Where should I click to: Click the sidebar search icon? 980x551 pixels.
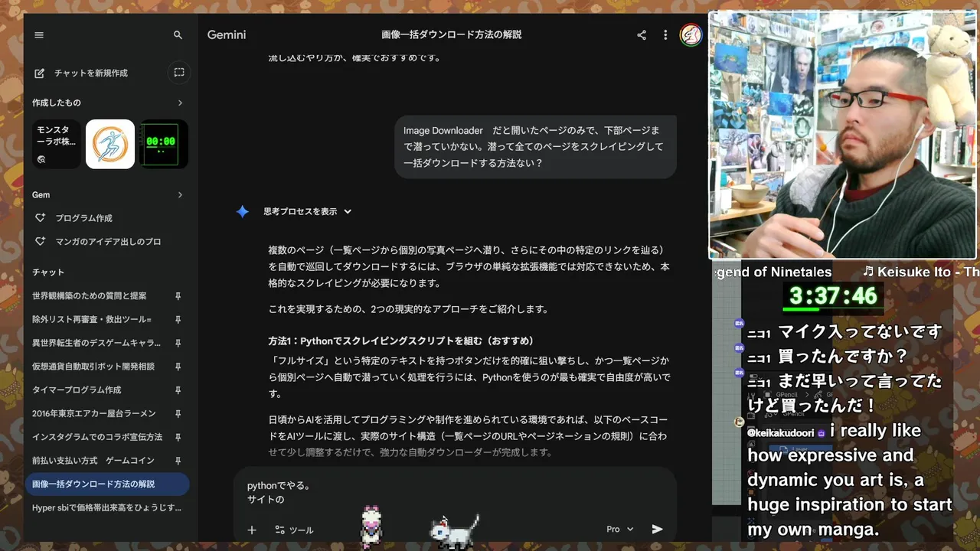pyautogui.click(x=178, y=35)
